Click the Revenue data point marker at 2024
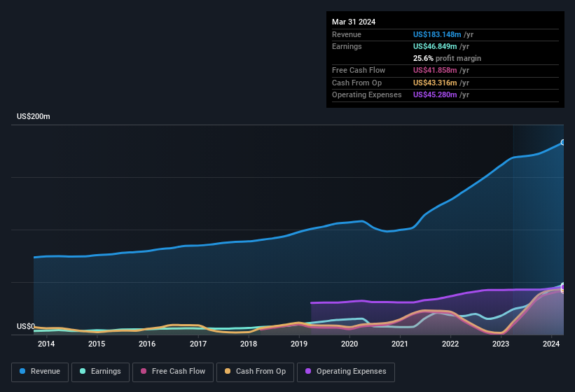575x392 pixels. pyautogui.click(x=563, y=142)
